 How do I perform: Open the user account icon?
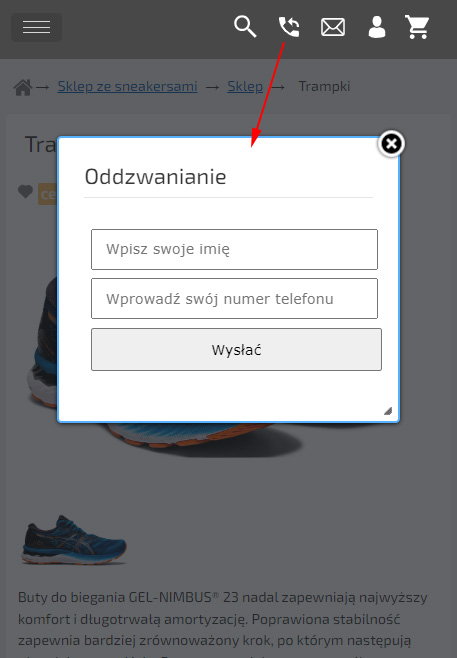point(377,27)
